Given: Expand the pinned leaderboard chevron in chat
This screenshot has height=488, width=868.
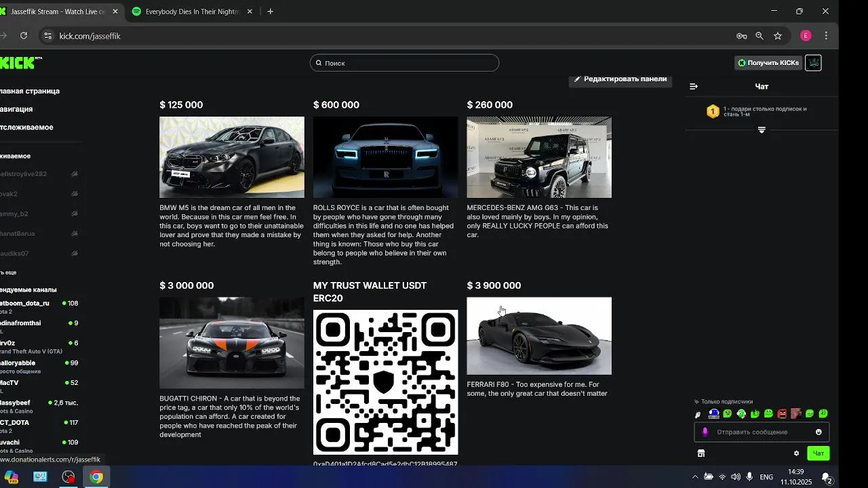Looking at the screenshot, I should pyautogui.click(x=762, y=129).
